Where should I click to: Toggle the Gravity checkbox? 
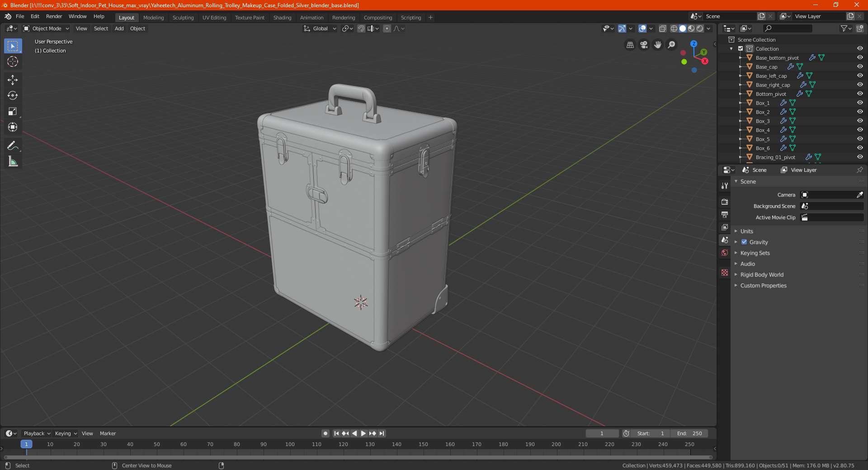click(744, 242)
